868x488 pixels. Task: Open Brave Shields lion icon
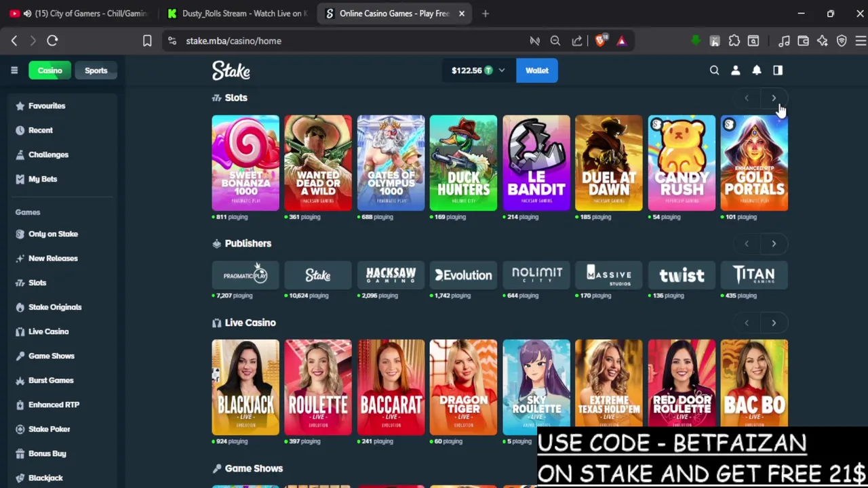(601, 41)
